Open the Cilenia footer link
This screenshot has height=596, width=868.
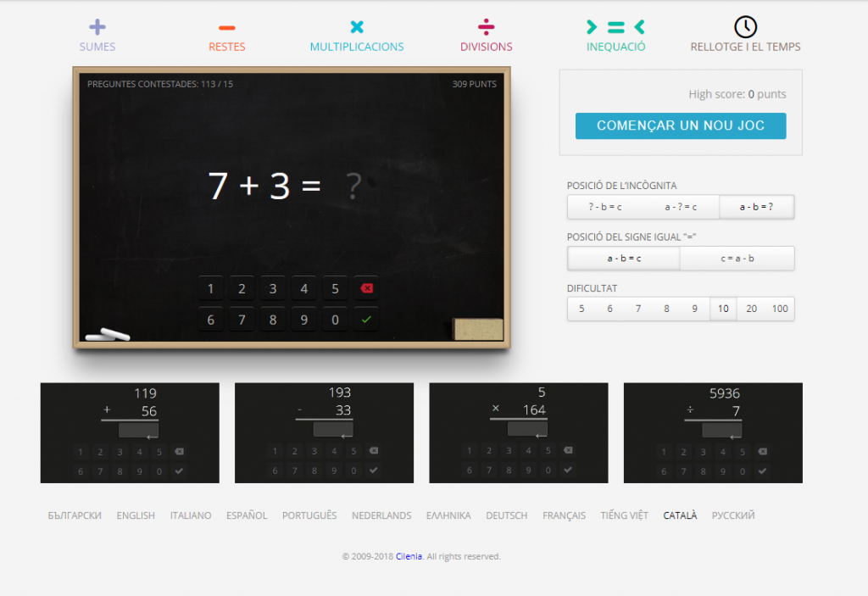pos(408,557)
